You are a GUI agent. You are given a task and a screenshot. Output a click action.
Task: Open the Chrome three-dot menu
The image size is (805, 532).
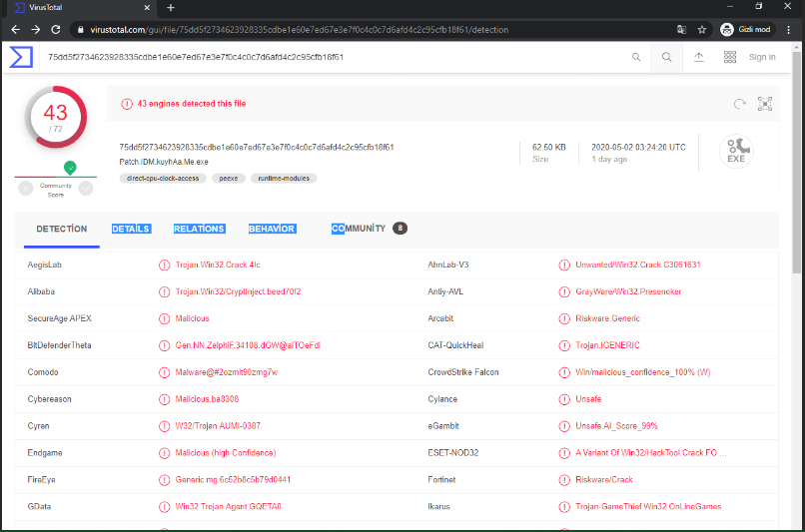(789, 30)
